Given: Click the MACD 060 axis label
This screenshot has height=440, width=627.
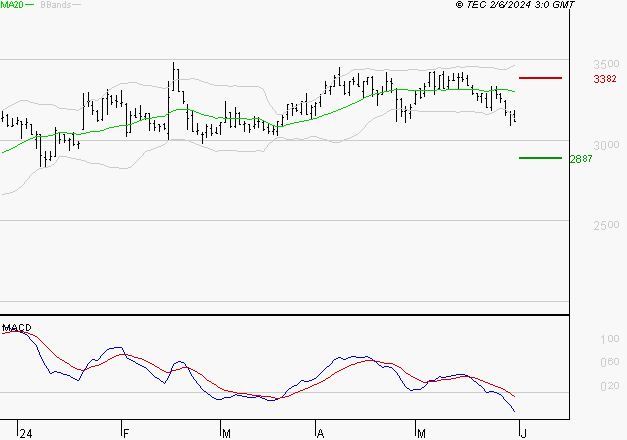Looking at the screenshot, I should click(609, 362).
